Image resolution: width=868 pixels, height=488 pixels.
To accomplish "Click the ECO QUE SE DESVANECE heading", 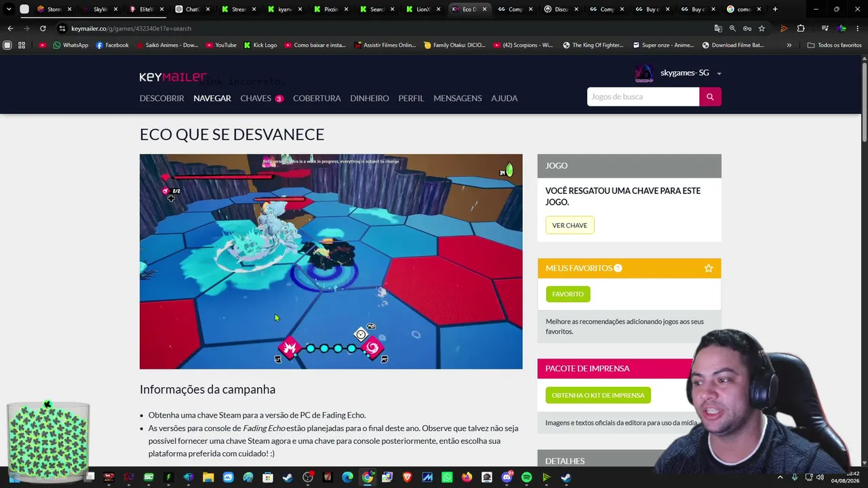I will pyautogui.click(x=232, y=134).
